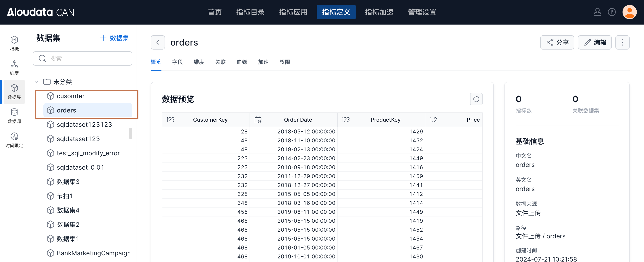Viewport: 644px width, 262px height.
Task: Refresh the 数据预览 table
Action: click(x=476, y=99)
